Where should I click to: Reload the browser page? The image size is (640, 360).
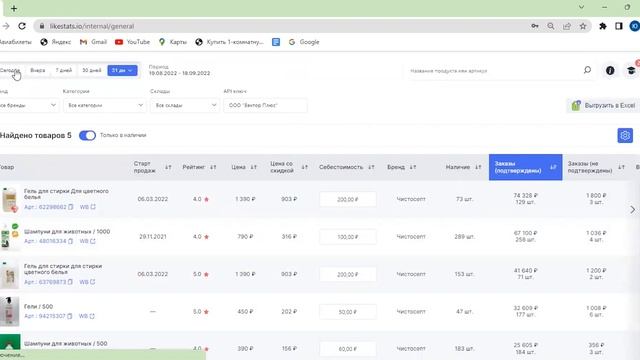[22, 26]
